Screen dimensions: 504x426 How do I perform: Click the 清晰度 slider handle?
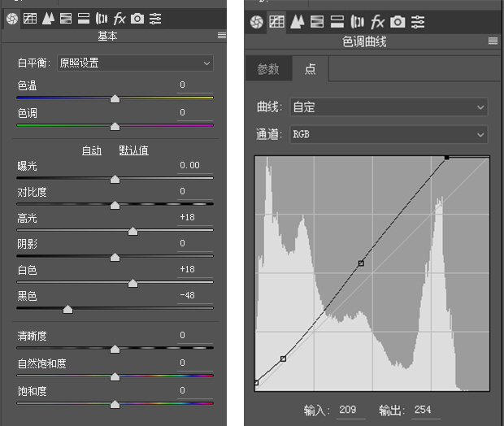[115, 349]
